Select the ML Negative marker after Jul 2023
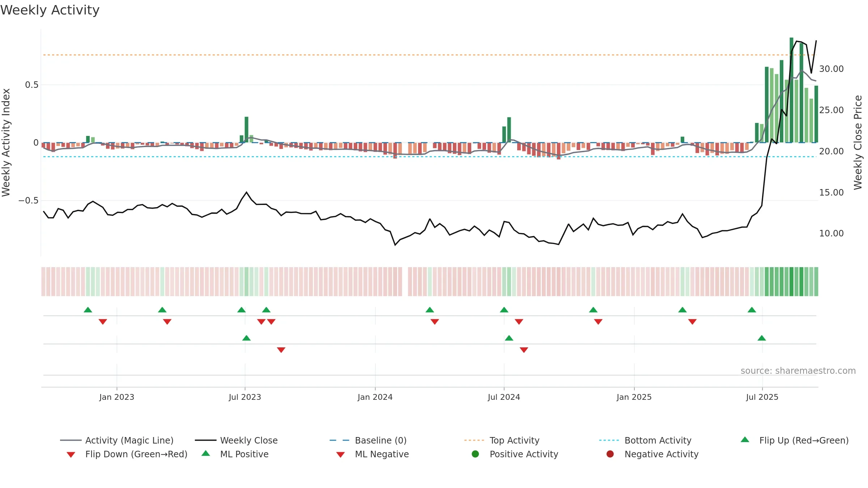 281,350
